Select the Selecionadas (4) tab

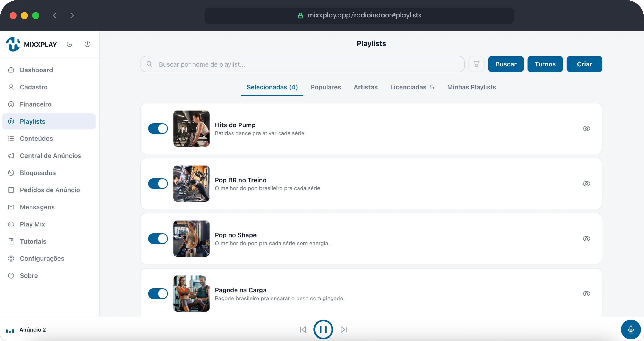coord(272,87)
